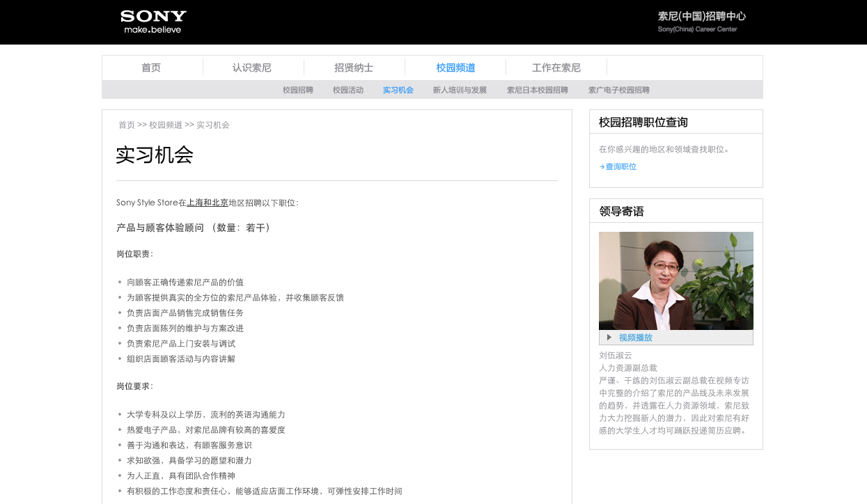
Task: Click the 索尼(中国)招聘中心 header title
Action: coord(701,17)
